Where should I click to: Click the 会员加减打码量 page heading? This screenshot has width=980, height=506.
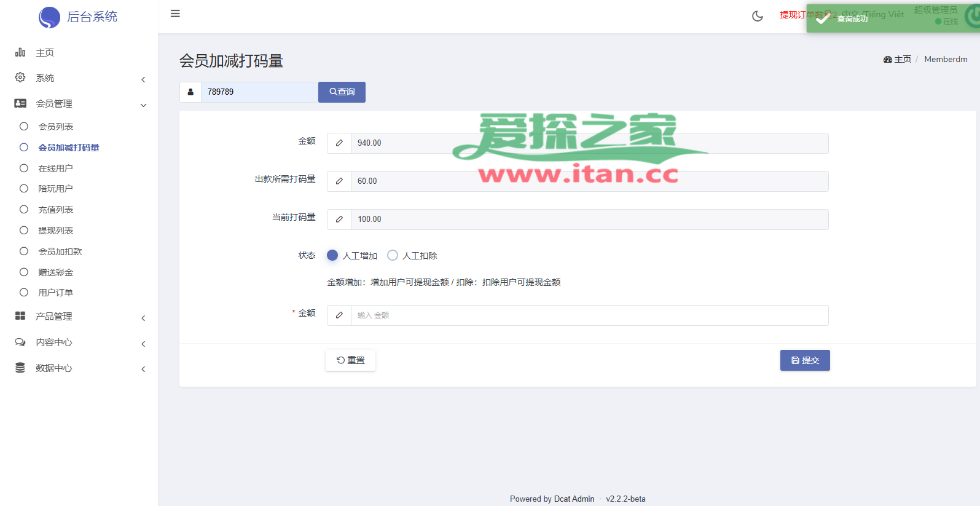coord(231,61)
